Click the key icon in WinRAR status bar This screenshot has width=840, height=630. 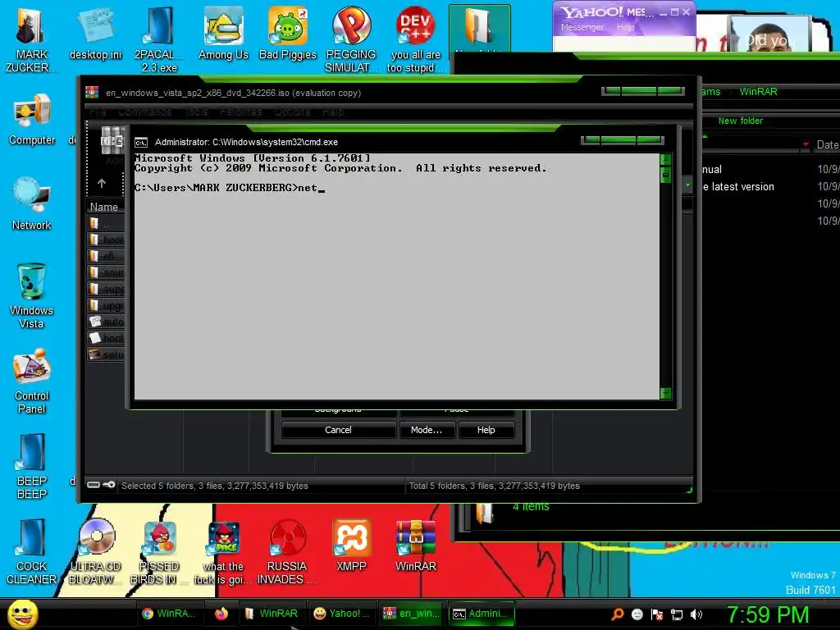[109, 485]
